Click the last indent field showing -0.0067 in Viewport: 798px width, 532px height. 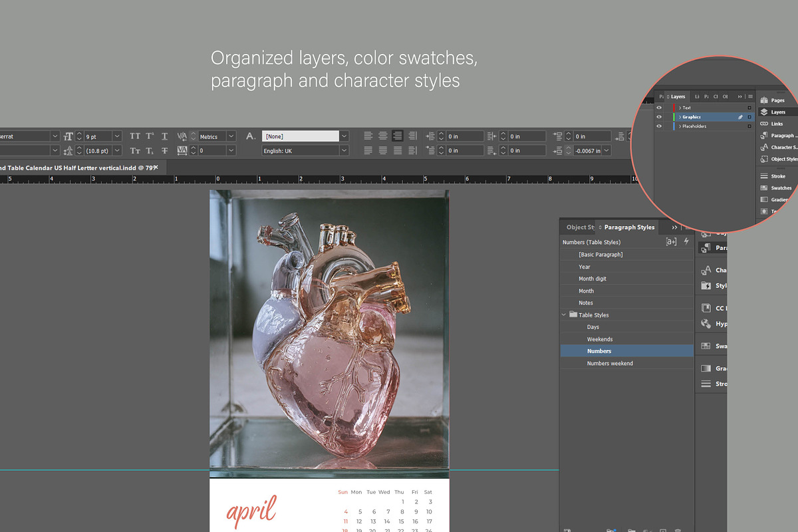[588, 151]
